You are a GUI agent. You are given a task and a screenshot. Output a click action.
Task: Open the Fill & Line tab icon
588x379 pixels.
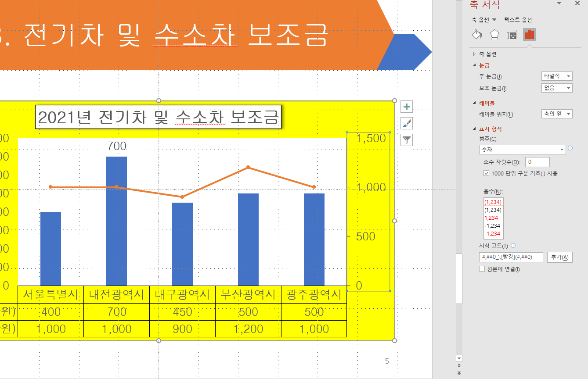tap(477, 35)
